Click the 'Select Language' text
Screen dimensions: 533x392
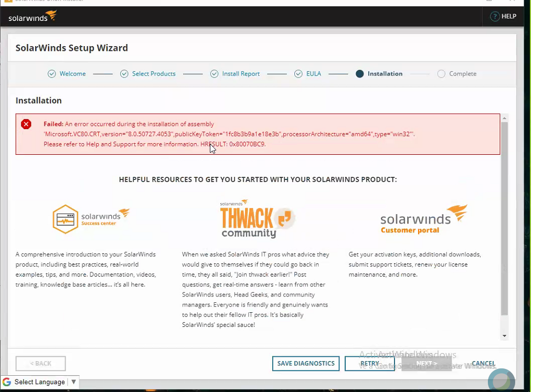pos(39,382)
